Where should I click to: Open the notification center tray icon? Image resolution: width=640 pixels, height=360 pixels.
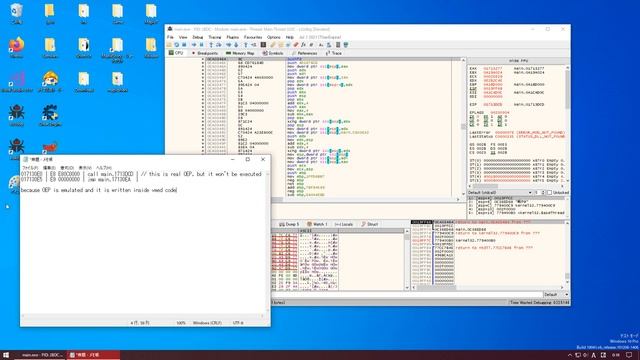click(x=629, y=355)
